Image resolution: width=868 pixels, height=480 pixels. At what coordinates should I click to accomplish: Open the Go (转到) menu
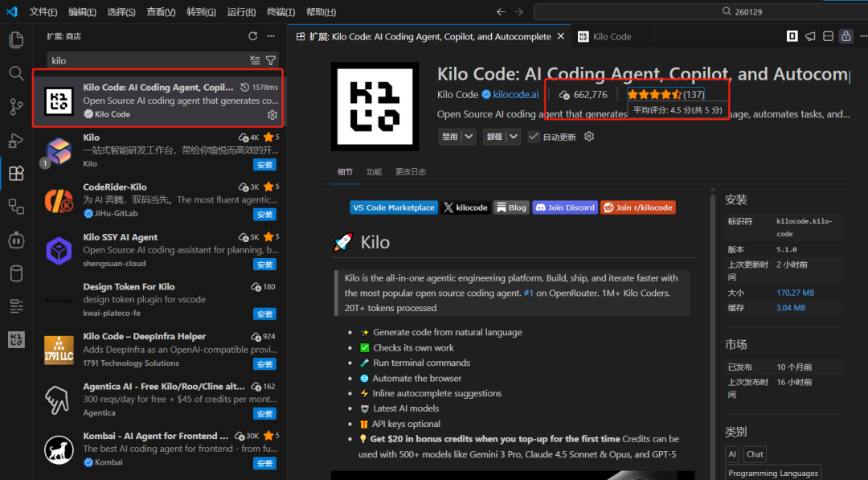pyautogui.click(x=201, y=11)
